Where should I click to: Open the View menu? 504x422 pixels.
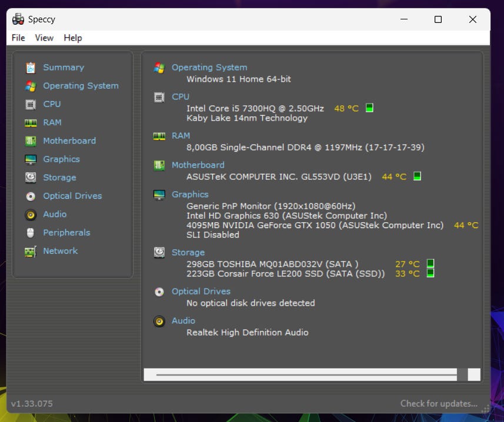44,38
